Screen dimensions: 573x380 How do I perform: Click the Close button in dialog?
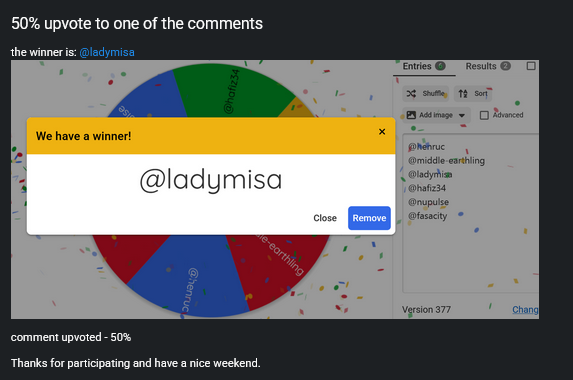[325, 218]
